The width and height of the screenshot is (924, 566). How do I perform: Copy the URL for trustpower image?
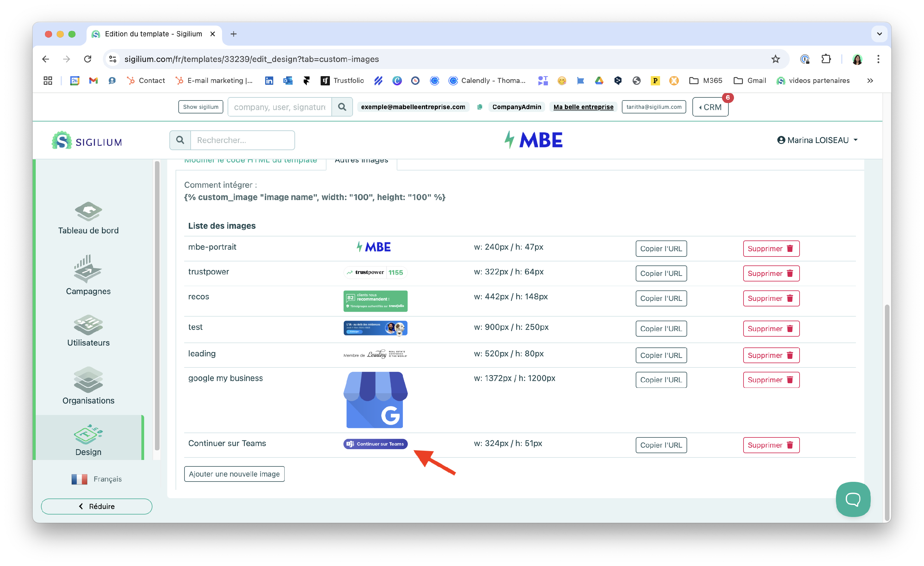[x=661, y=273]
